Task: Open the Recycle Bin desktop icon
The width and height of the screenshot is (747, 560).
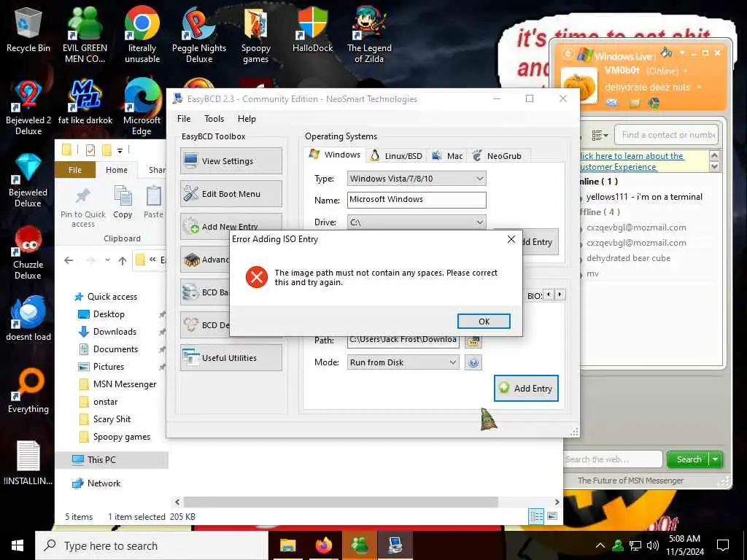Action: pyautogui.click(x=28, y=29)
